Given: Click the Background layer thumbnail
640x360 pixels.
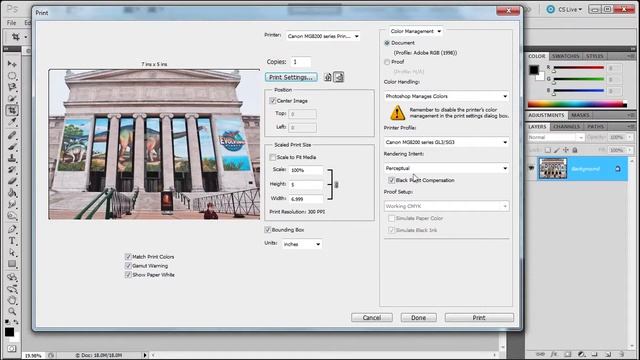Looking at the screenshot, I should click(x=553, y=168).
